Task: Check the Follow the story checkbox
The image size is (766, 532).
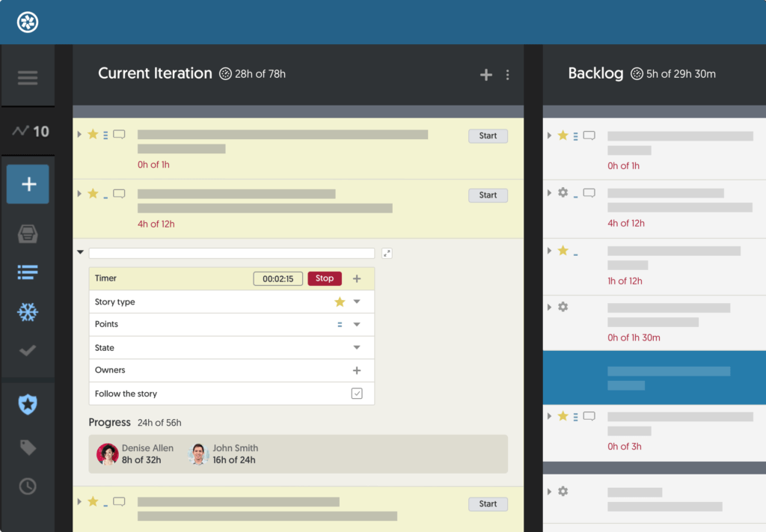Action: (x=358, y=394)
